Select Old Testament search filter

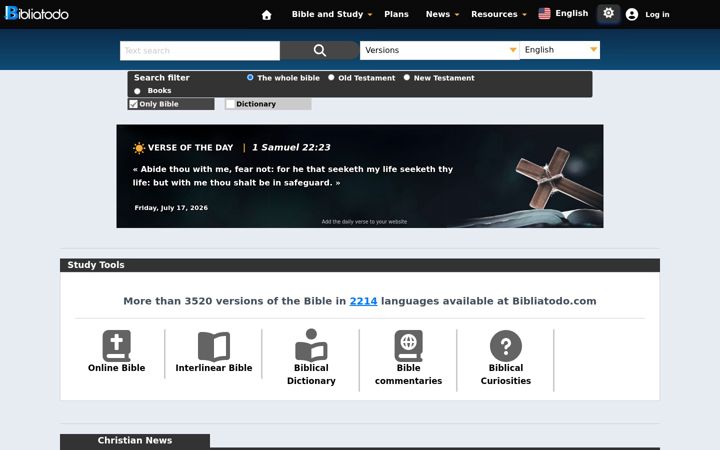click(331, 78)
